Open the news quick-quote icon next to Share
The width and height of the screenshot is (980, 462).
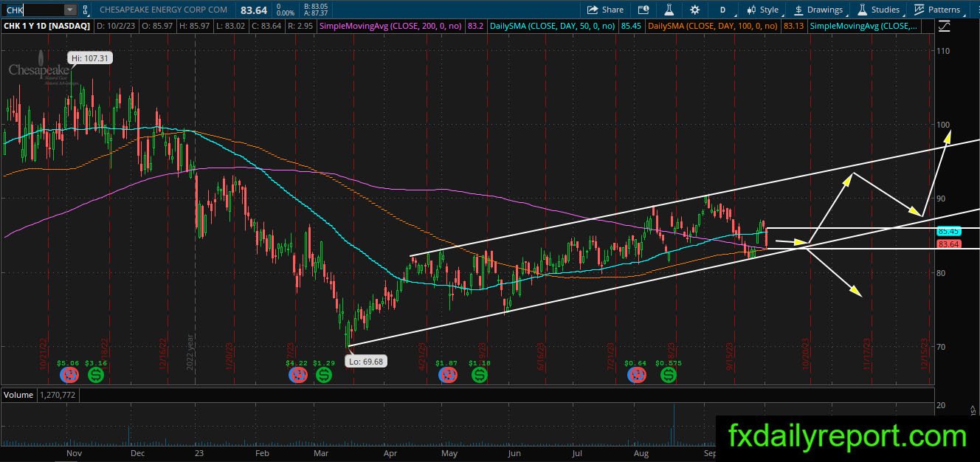pos(644,10)
